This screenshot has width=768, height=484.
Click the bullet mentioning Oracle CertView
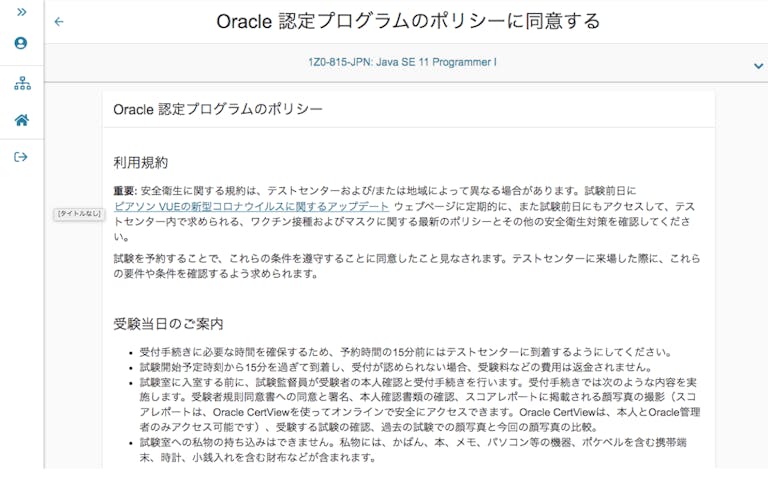click(x=420, y=405)
